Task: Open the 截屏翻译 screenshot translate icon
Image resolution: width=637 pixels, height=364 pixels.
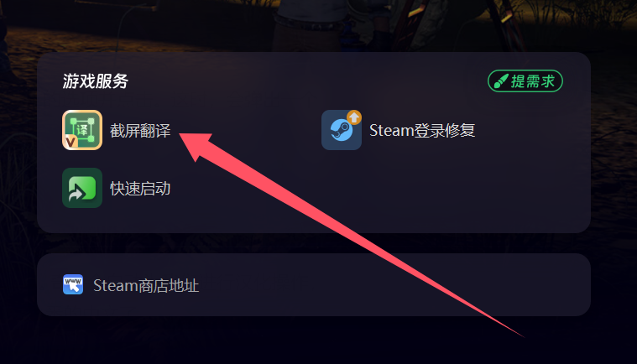Action: [82, 130]
